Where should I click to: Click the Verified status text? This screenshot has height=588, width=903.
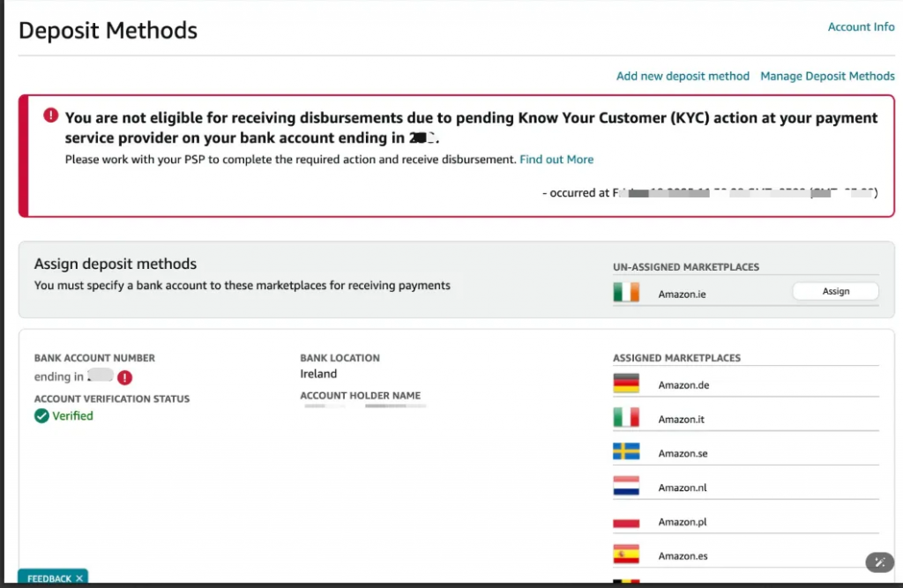tap(72, 416)
